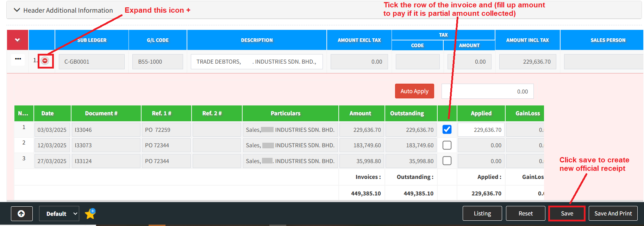Click the Document # column header

106,113
